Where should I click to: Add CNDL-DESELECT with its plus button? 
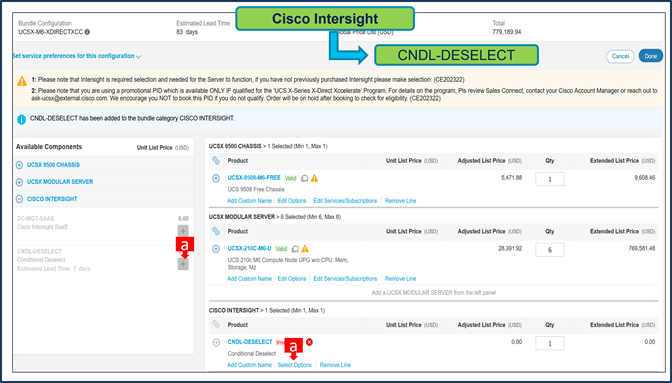pyautogui.click(x=183, y=264)
